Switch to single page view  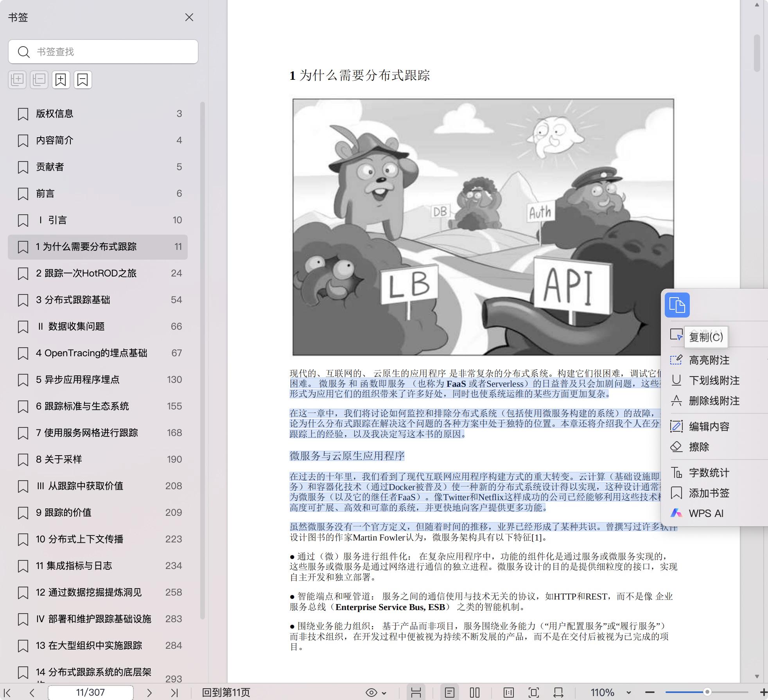[x=450, y=693]
